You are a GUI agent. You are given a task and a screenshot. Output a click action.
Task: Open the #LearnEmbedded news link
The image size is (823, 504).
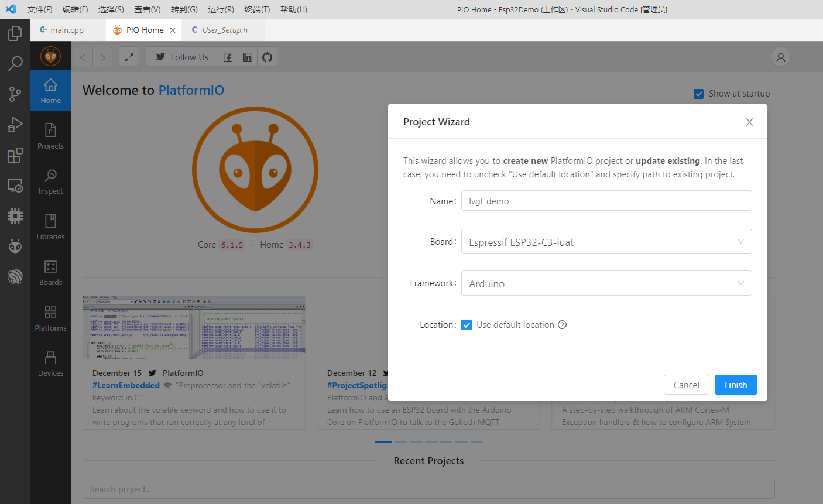[x=126, y=385]
